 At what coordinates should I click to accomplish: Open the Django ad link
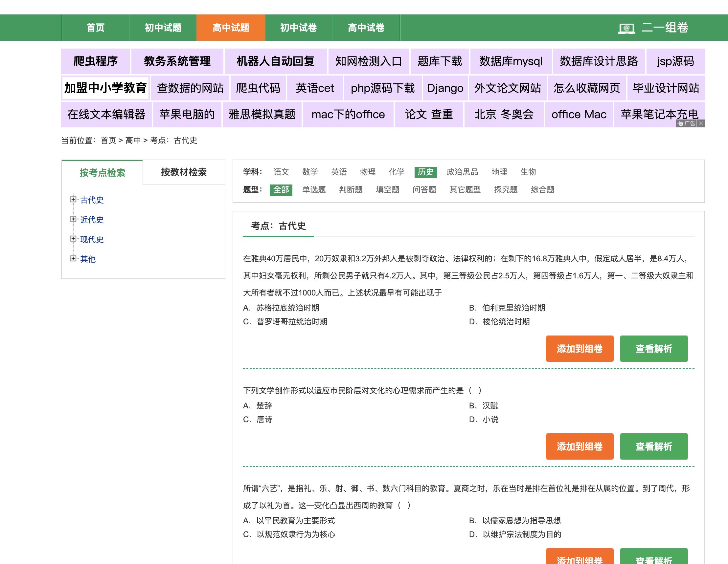coord(445,88)
